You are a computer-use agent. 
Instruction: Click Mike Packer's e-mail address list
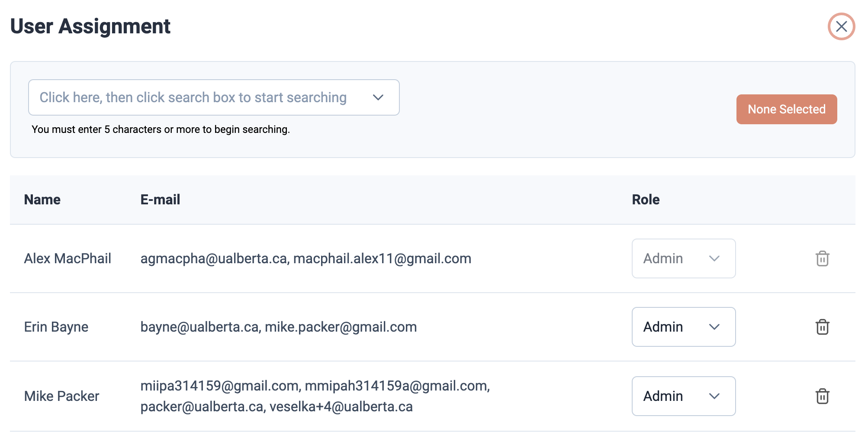(315, 396)
